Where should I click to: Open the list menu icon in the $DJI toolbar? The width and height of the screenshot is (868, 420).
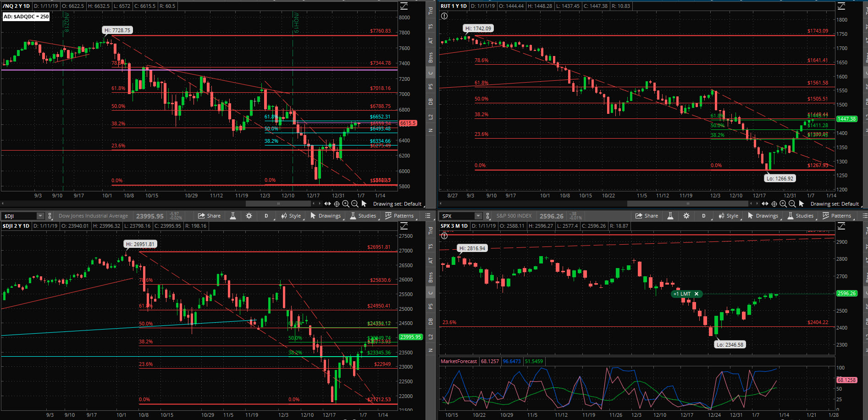[428, 216]
